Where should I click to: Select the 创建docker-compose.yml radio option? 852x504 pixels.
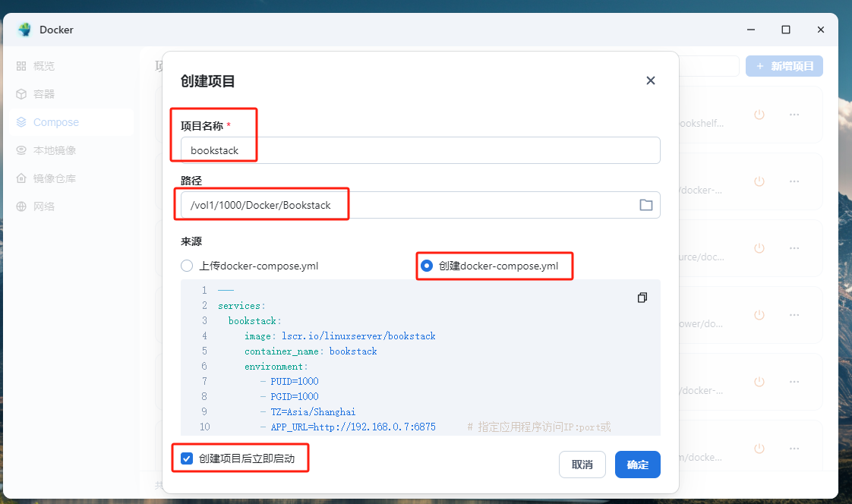click(427, 266)
